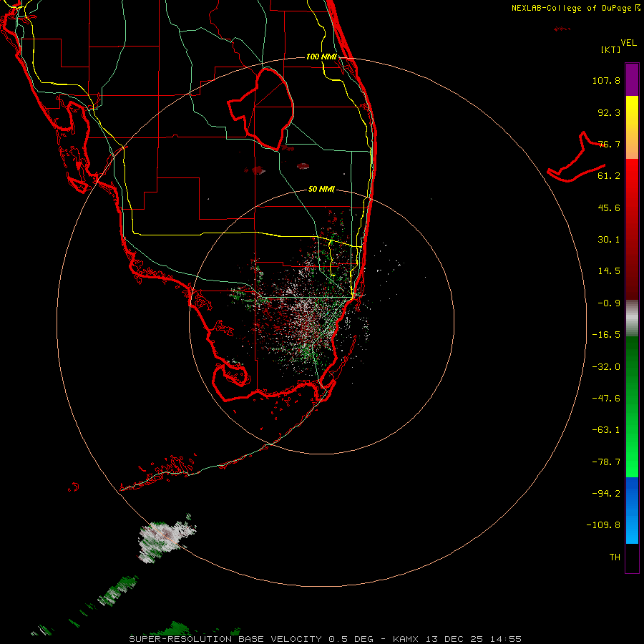Select the -78.7 velocity scale value
Screen dimensions: 644x644
pos(606,462)
